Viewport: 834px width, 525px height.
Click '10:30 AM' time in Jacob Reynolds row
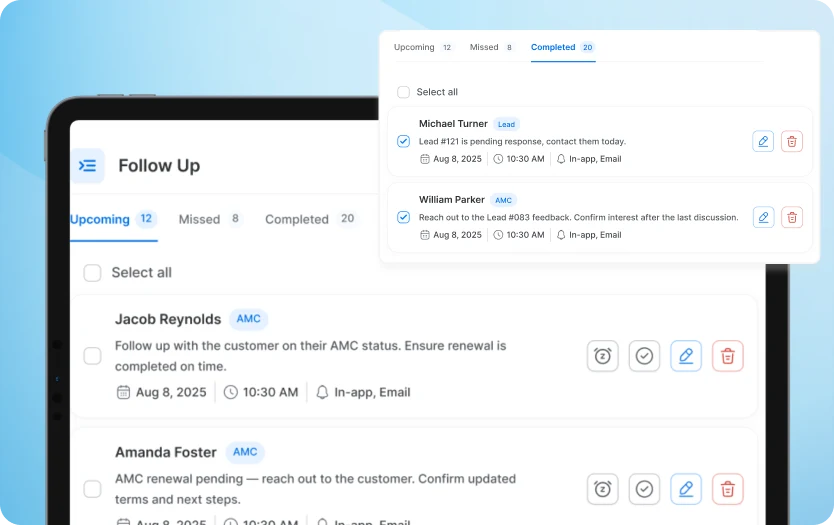click(x=271, y=393)
